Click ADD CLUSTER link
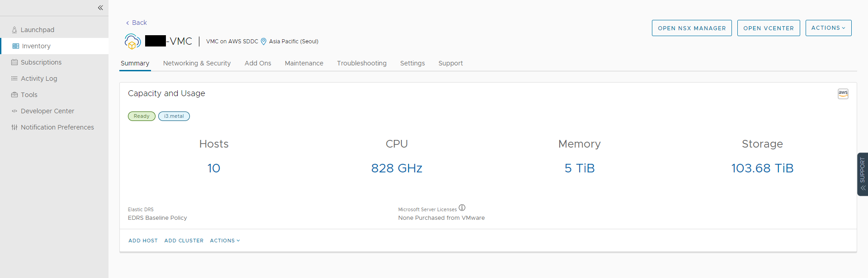The width and height of the screenshot is (868, 278). [x=184, y=241]
